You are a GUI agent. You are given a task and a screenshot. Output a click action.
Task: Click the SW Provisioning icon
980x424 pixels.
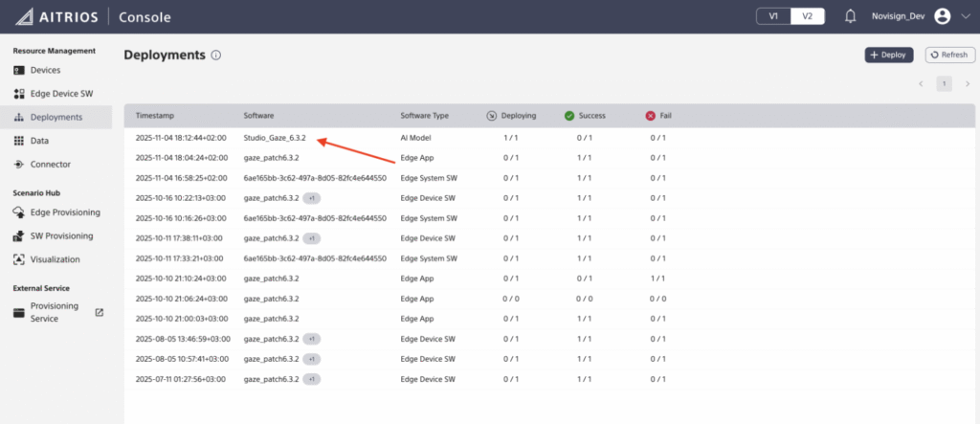coord(20,235)
